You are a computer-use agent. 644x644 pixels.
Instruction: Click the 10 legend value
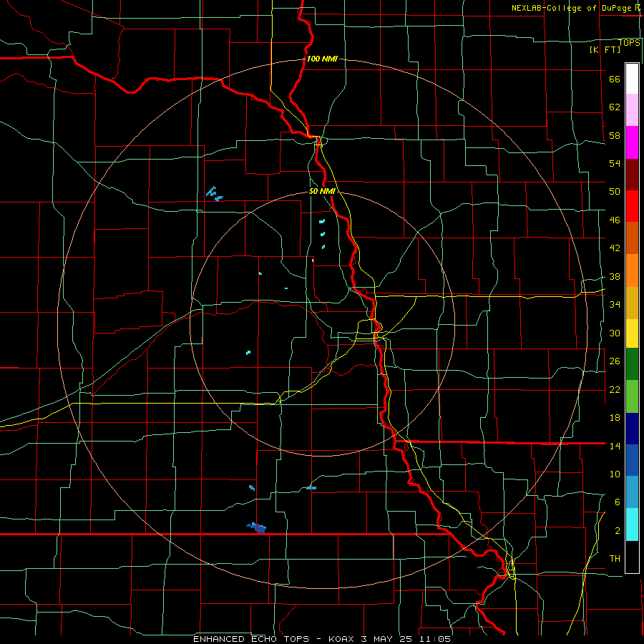(x=615, y=474)
